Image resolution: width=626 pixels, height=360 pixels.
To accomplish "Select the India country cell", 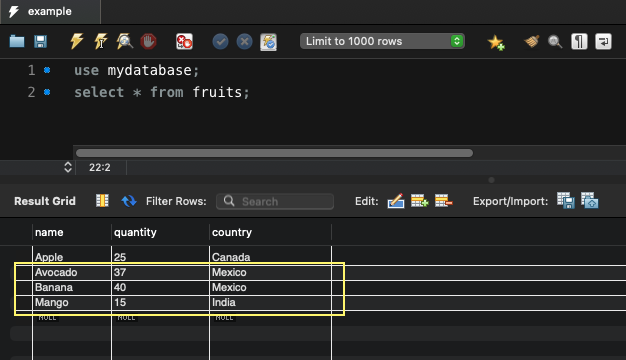I will coord(270,303).
